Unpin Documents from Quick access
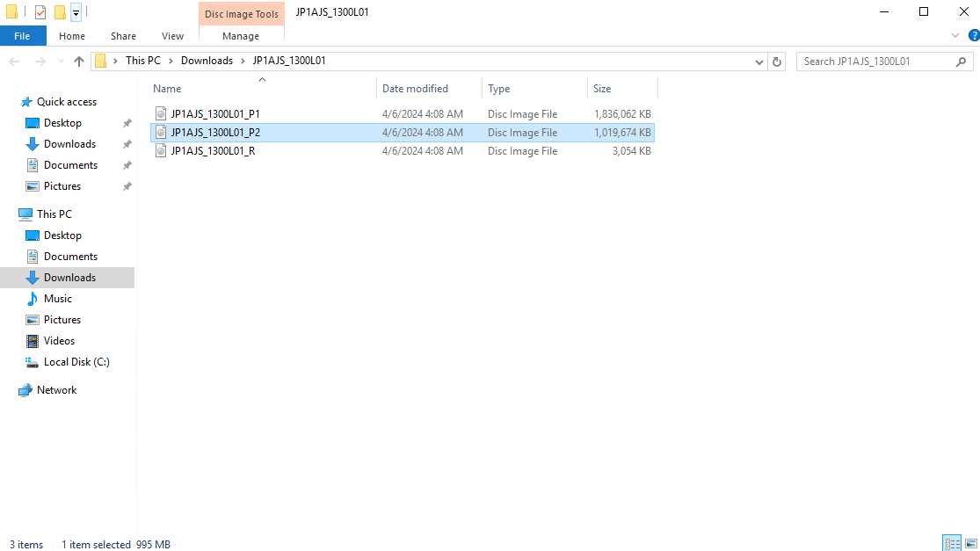980x551 pixels. [x=127, y=164]
